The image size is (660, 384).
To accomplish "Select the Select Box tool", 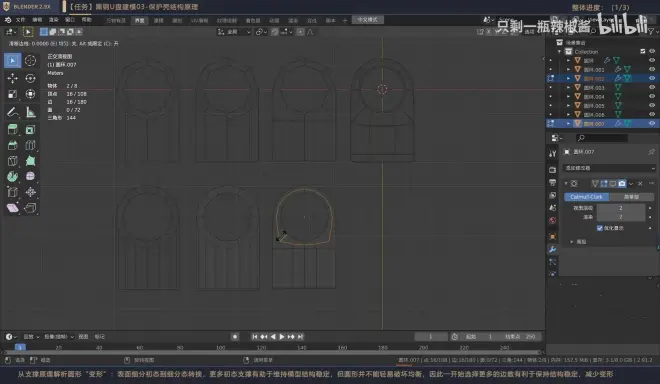I will (x=13, y=61).
